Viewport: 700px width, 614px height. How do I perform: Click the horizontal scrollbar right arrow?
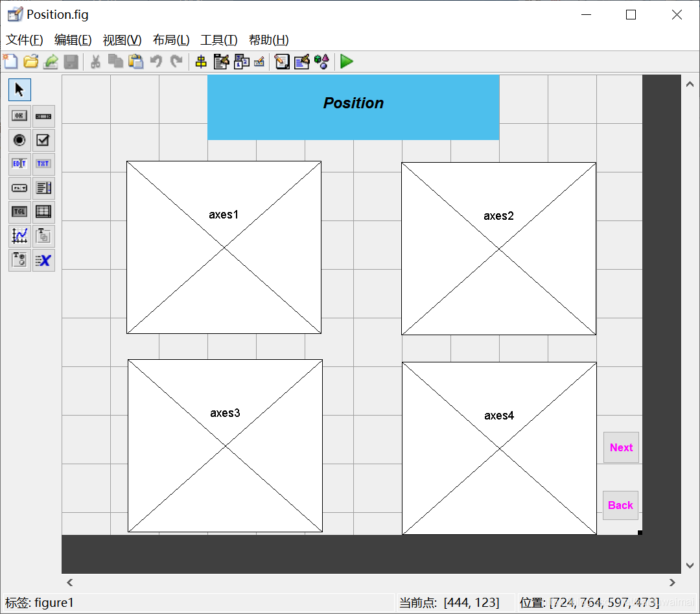click(x=672, y=582)
